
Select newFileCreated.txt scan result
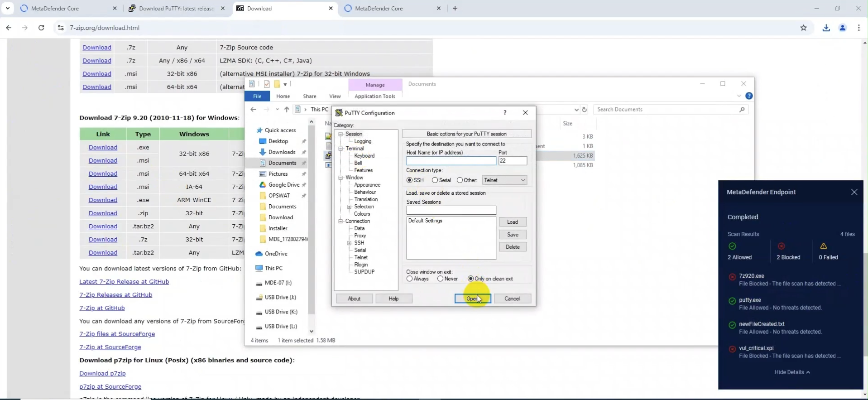(790, 328)
